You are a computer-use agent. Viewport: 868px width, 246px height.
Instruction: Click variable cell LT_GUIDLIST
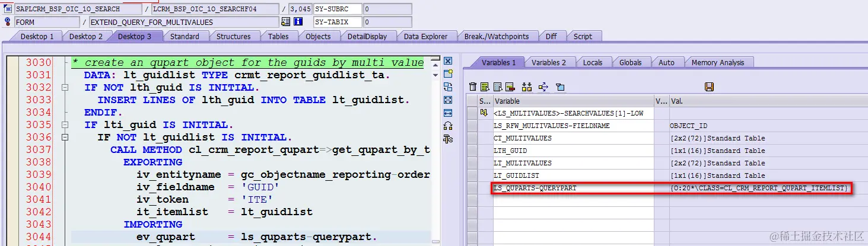point(573,175)
